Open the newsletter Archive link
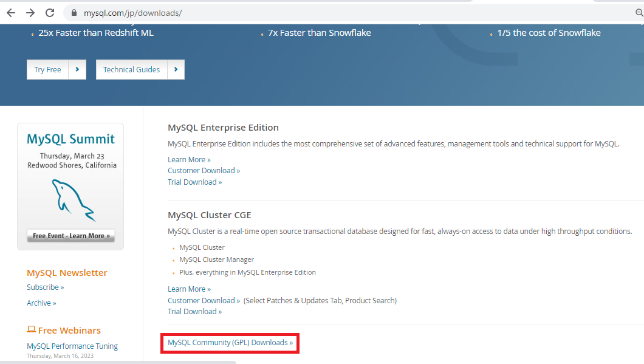The height and width of the screenshot is (364, 644). 41,303
